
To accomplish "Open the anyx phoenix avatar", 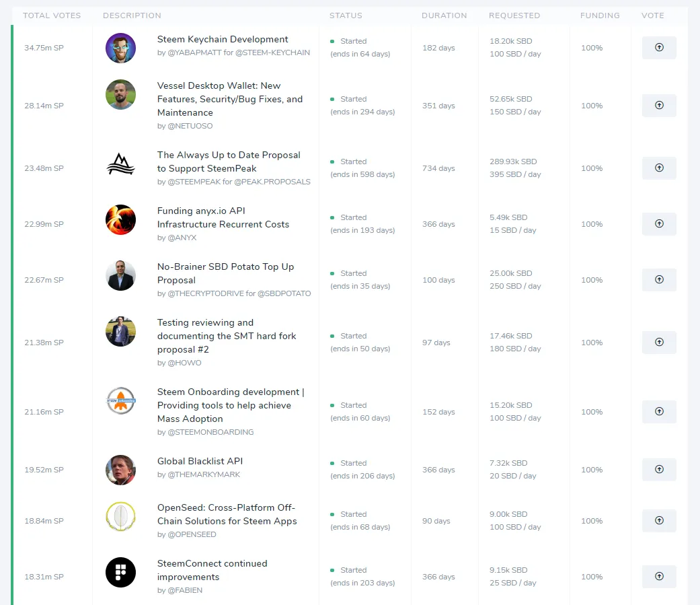I will pyautogui.click(x=120, y=219).
